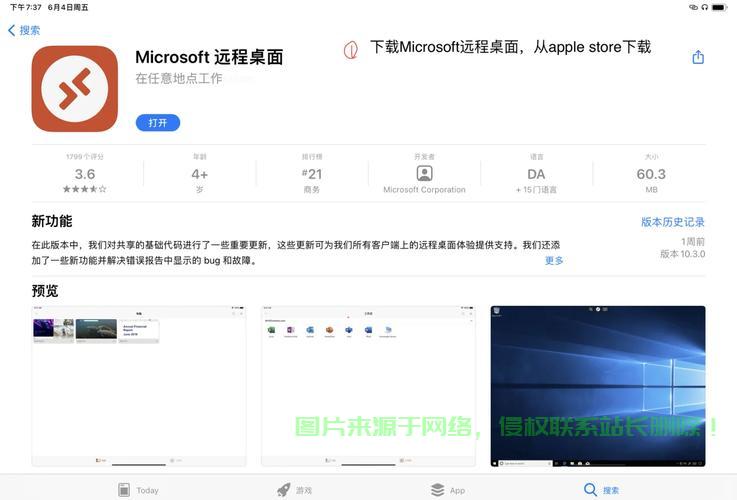Select the 搜索 tab in the bottom bar
The image size is (737, 500).
tap(601, 490)
